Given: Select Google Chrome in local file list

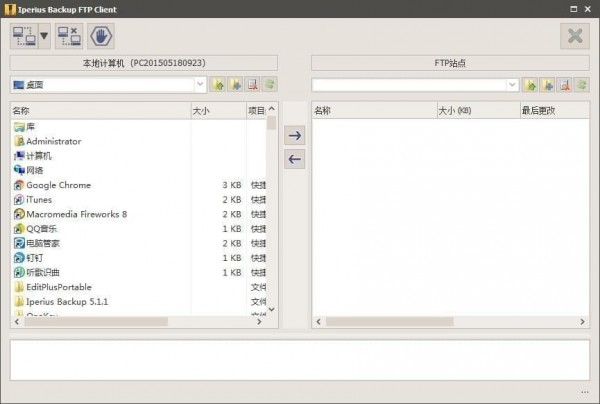Looking at the screenshot, I should (x=58, y=185).
